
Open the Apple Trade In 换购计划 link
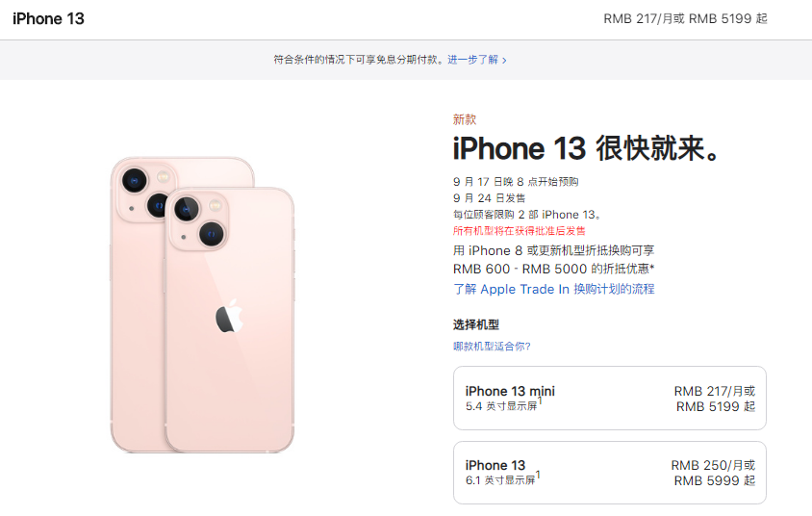[x=553, y=289]
